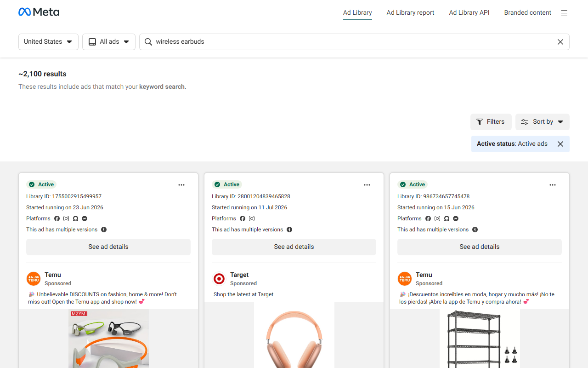See ad details for the Target ad
The height and width of the screenshot is (368, 588).
click(294, 247)
